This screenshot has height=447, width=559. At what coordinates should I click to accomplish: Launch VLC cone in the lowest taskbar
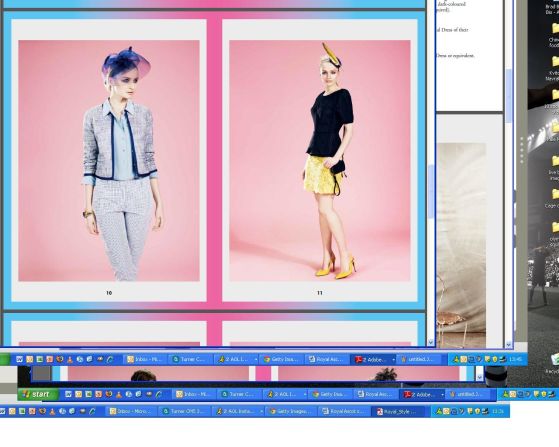[x=52, y=411]
